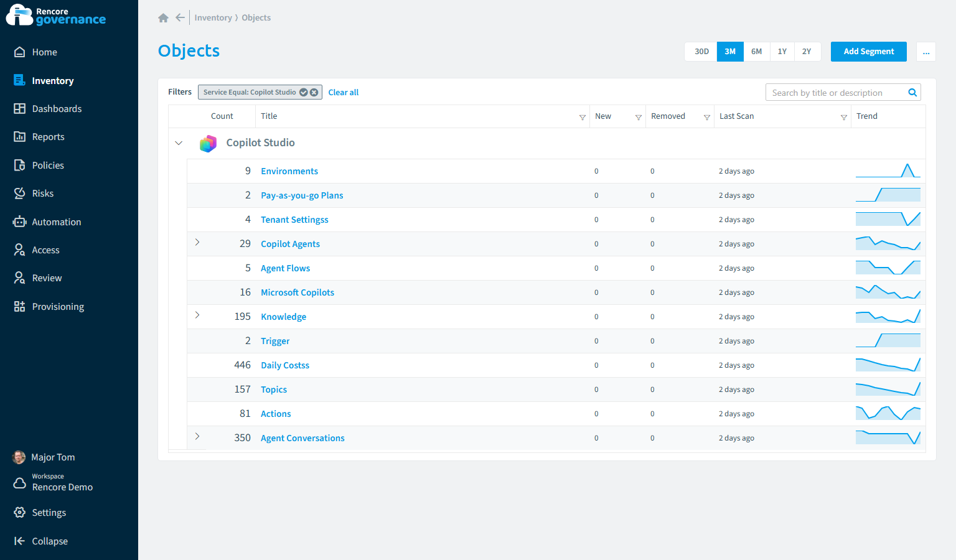Open the Copilot Agents link
Viewport: 956px width, 560px height.
pos(290,244)
